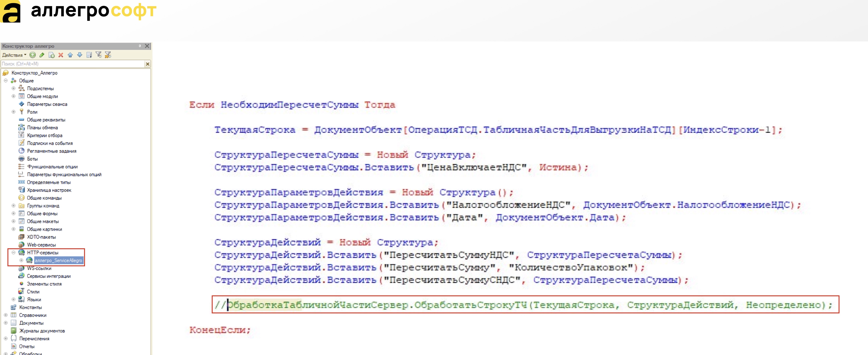Viewport: 868px width, 355px height.
Task: Select Параметры сеанса in the tree
Action: click(47, 104)
